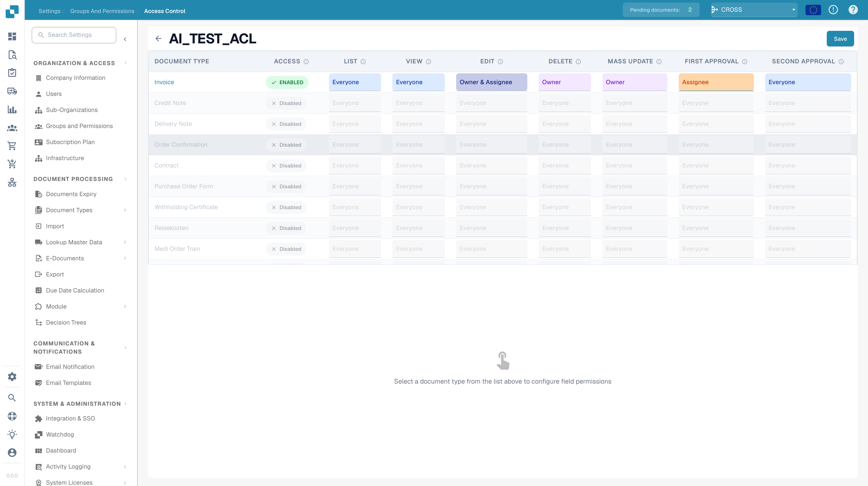The width and height of the screenshot is (868, 486).
Task: Click the magnifier search icon in left rail
Action: 12,398
